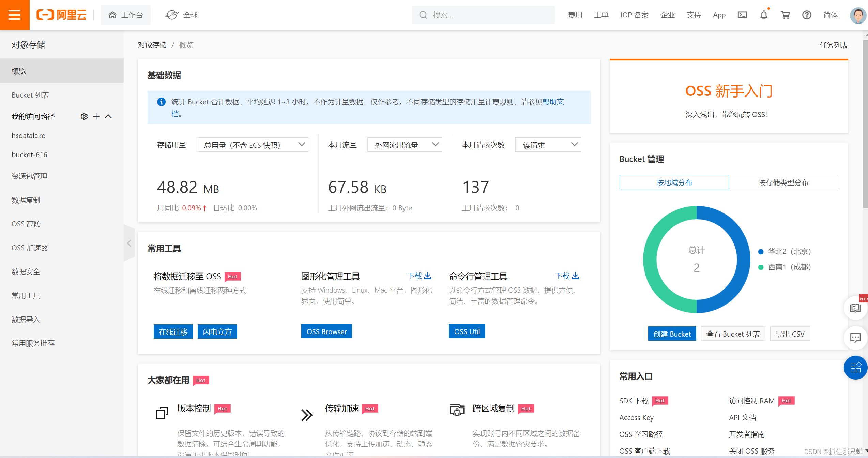Click the 全球 globe region selector
This screenshot has height=458, width=868.
182,15
